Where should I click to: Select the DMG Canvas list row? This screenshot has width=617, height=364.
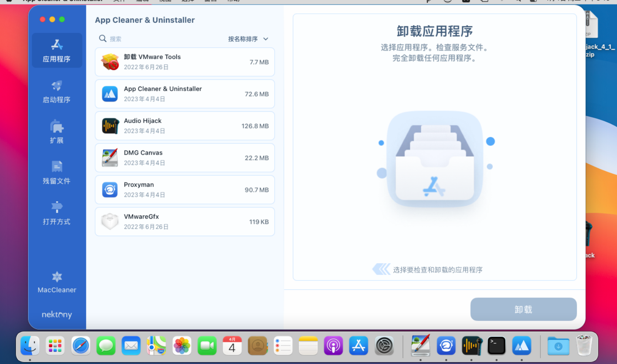(x=185, y=158)
